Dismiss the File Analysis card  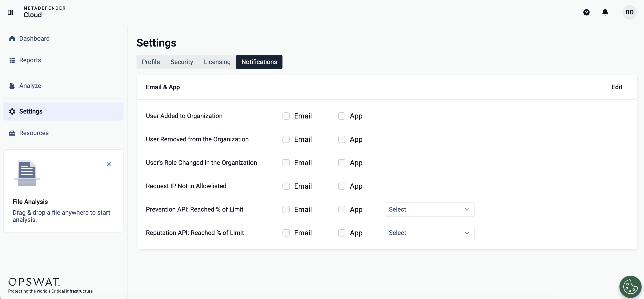click(x=108, y=164)
